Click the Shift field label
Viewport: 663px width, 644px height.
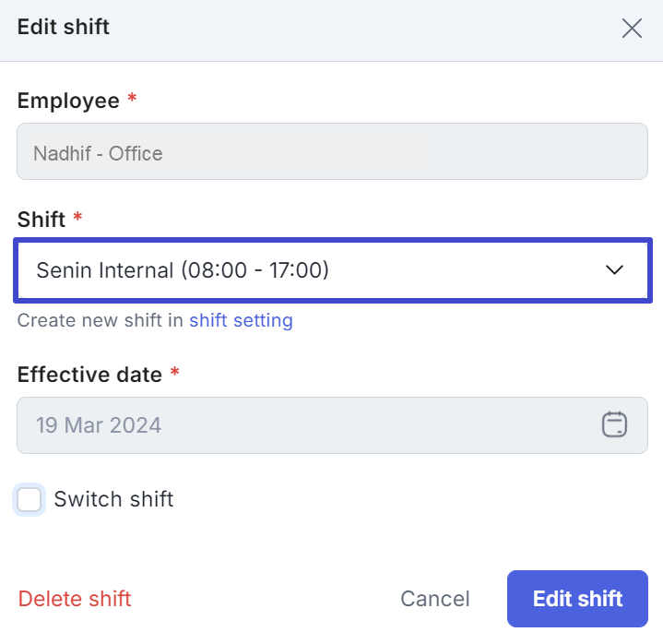click(41, 220)
